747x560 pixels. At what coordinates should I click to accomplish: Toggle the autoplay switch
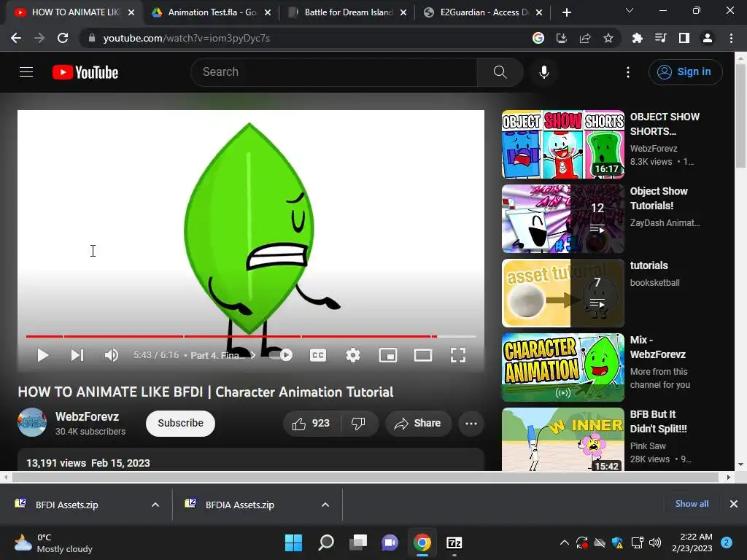(x=281, y=355)
